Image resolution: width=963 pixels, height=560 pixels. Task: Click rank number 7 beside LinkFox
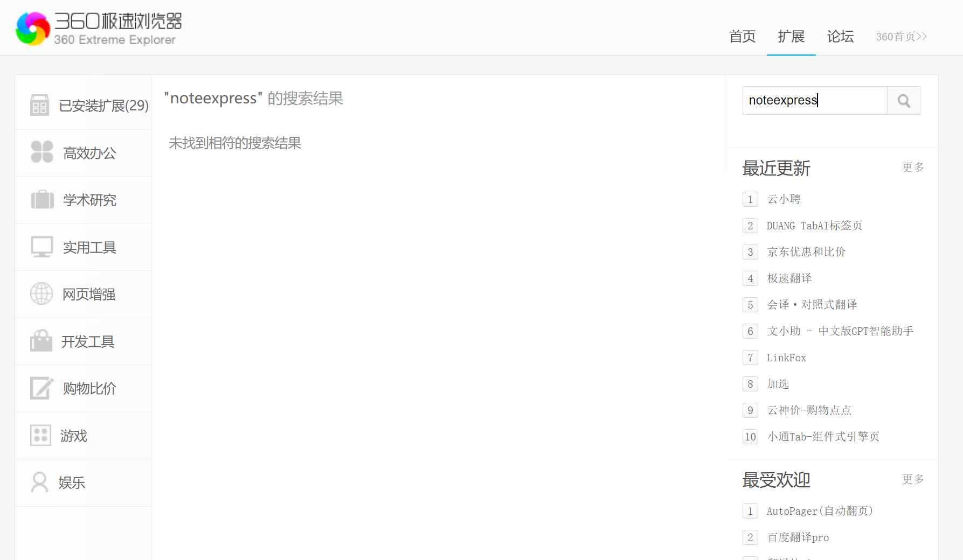pos(750,358)
